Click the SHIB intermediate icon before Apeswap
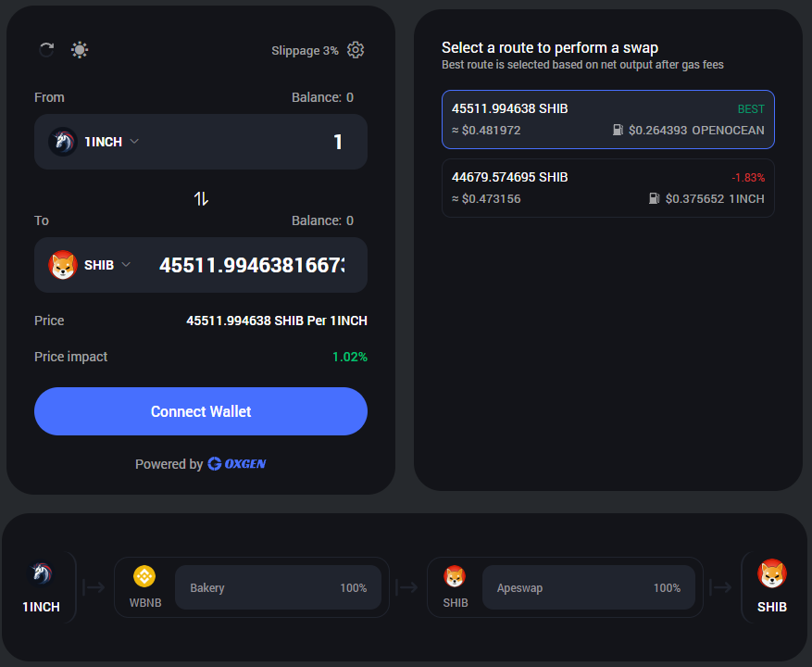This screenshot has width=812, height=667. coord(455,576)
